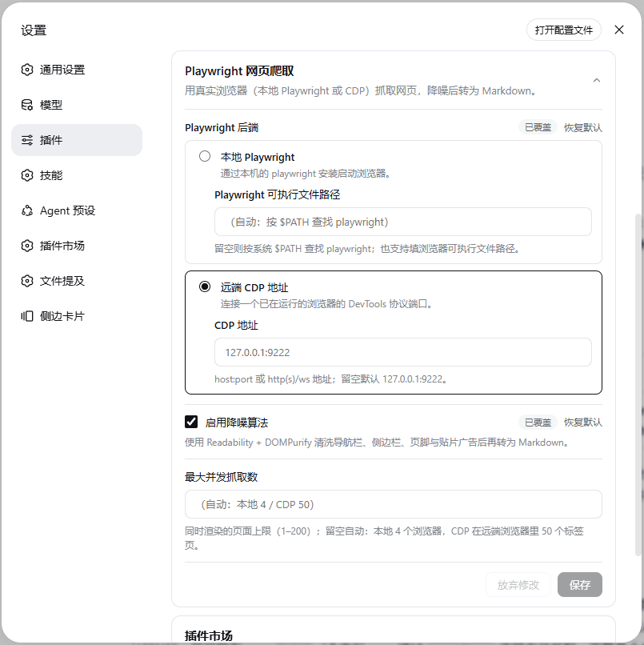The width and height of the screenshot is (644, 645).
Task: Restore default for Playwright 后端
Action: pos(582,127)
